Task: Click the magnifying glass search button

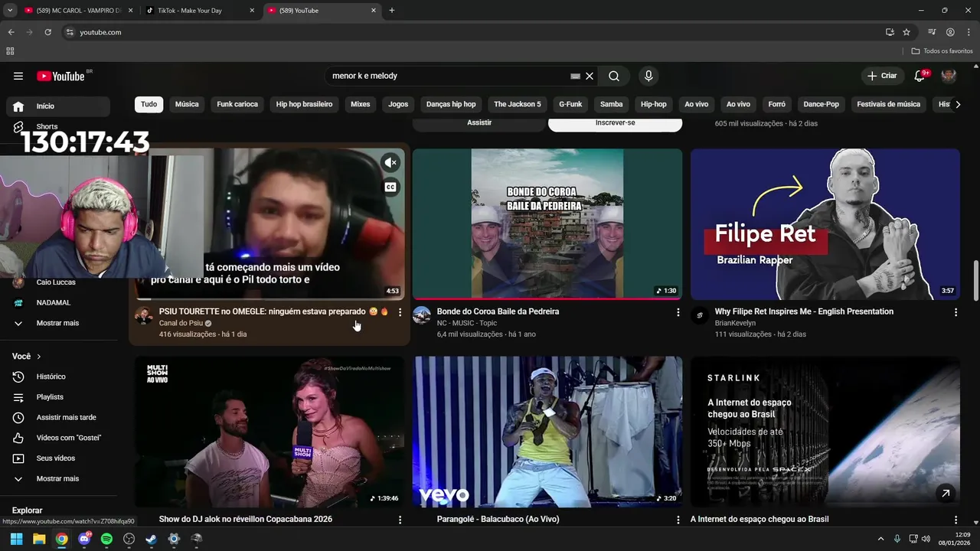Action: [x=614, y=76]
